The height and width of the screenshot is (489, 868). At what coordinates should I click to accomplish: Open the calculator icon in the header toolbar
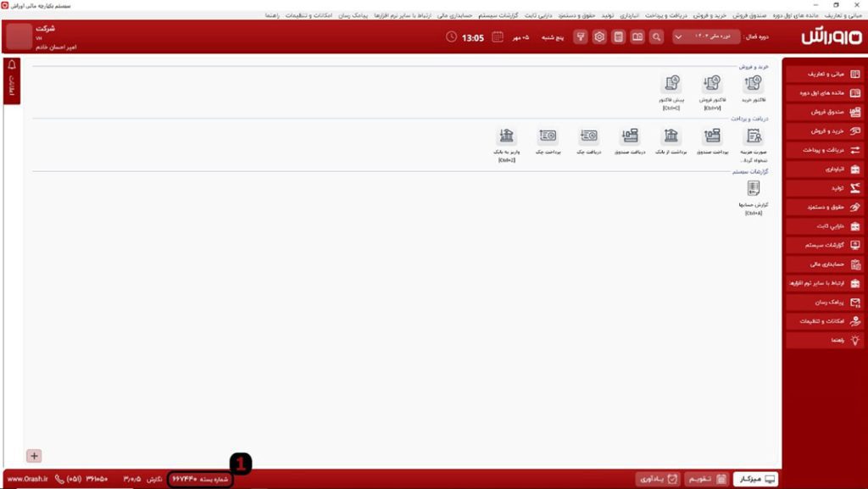pyautogui.click(x=619, y=37)
